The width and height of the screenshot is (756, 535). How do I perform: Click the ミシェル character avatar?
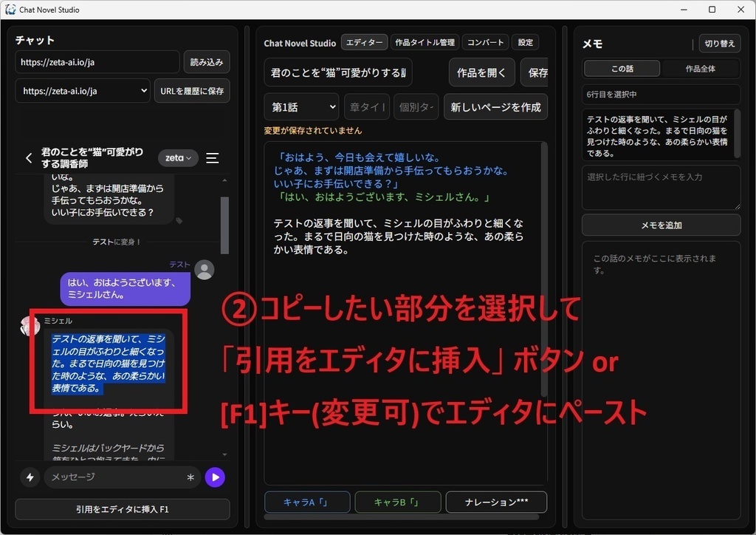[30, 326]
